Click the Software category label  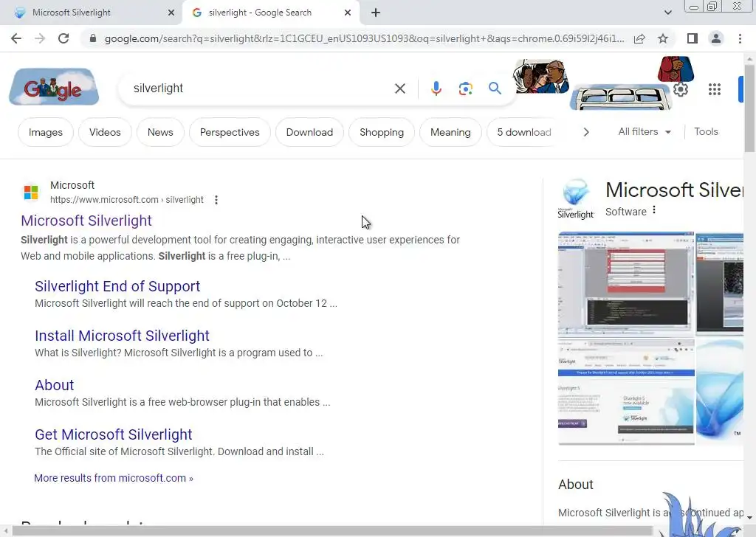pos(626,212)
